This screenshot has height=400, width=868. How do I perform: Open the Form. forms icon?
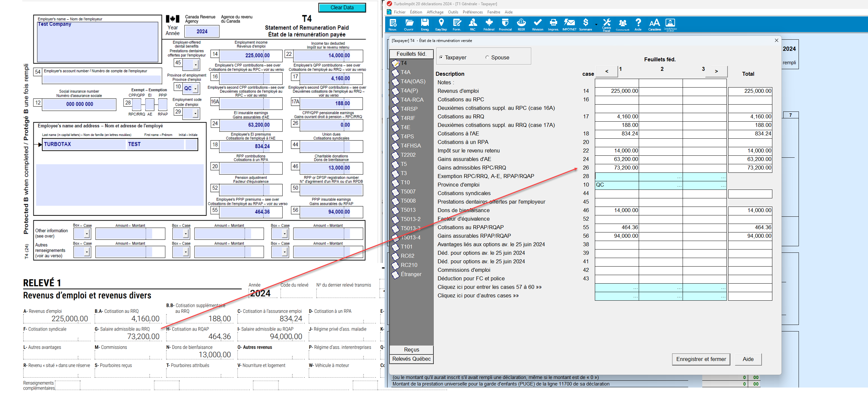coord(457,24)
